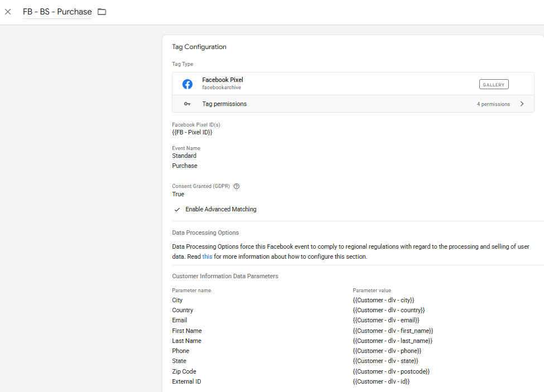Image resolution: width=544 pixels, height=392 pixels.
Task: Open help icon next to Consent Granted
Action: 237,186
